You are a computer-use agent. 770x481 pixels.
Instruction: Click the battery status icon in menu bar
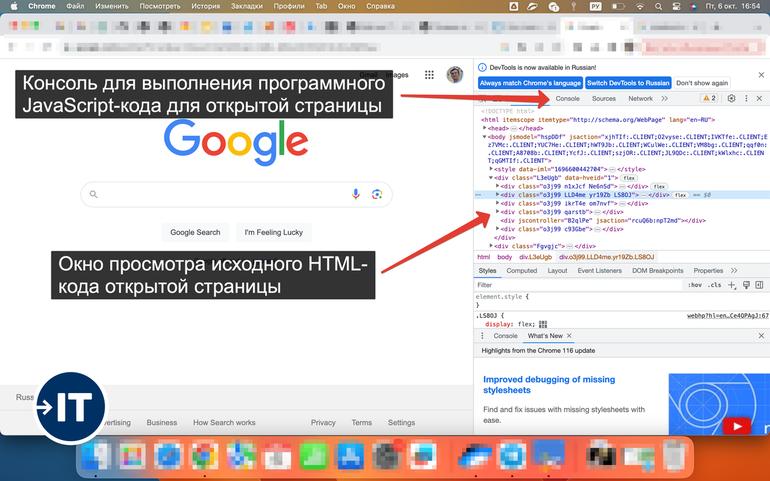point(618,6)
